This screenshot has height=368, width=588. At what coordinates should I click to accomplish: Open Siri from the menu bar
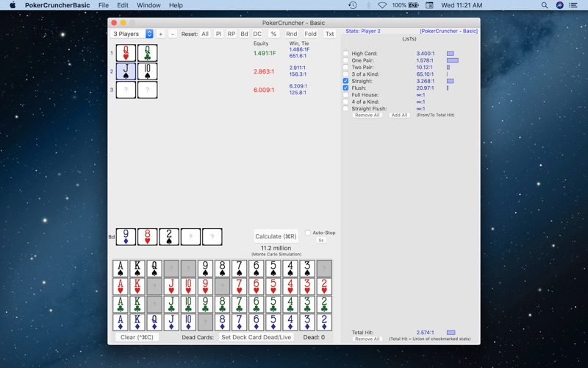[559, 5]
